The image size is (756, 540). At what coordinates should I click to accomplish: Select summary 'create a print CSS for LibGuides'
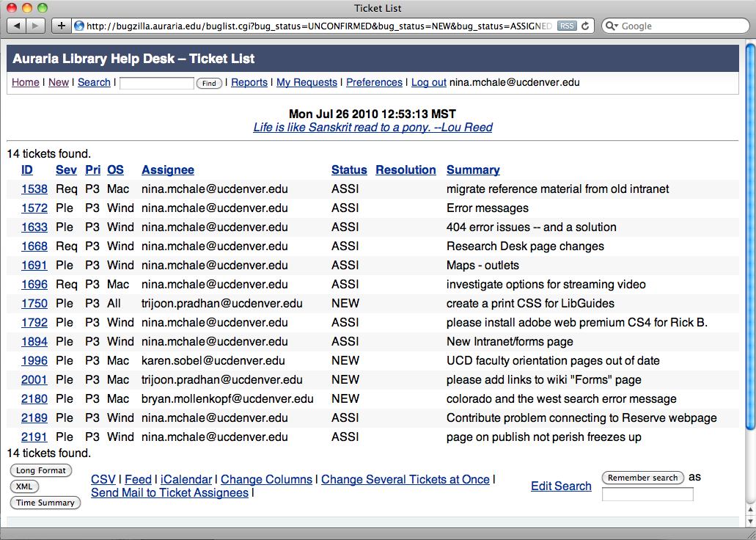tap(530, 303)
